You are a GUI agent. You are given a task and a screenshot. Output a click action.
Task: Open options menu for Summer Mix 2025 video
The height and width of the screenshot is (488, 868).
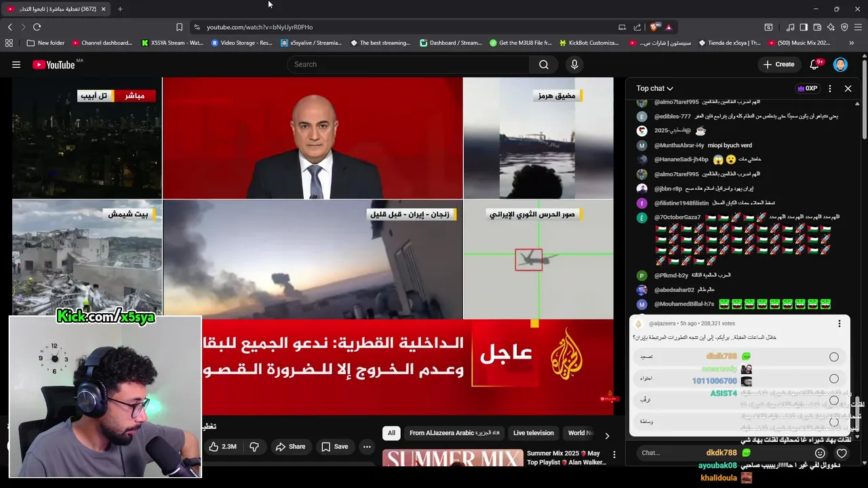(x=614, y=455)
